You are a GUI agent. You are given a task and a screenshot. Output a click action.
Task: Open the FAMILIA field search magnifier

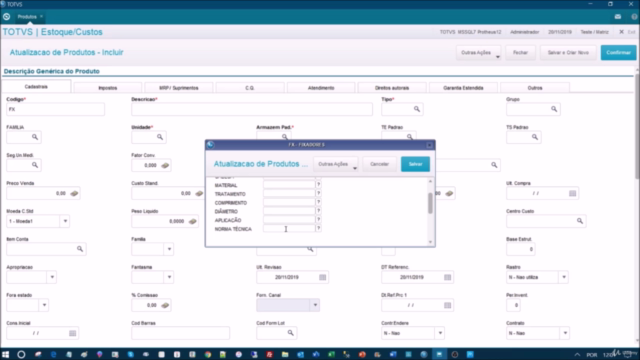(x=35, y=137)
